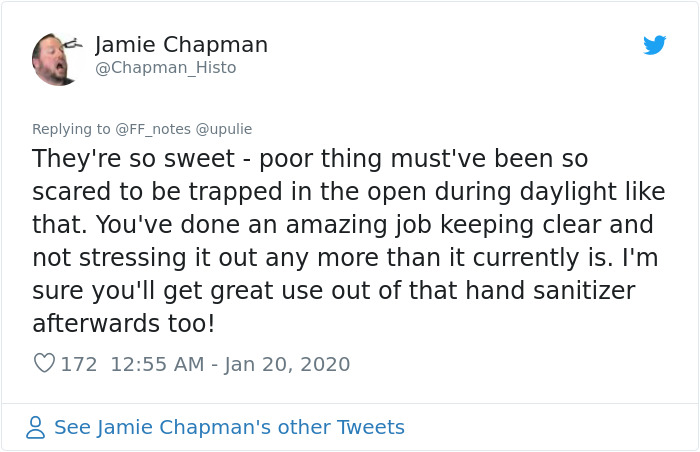Viewport: 700px width, 452px height.
Task: Open the 12:55 AM - Jan 20, 2020 timestamp
Action: 229,364
